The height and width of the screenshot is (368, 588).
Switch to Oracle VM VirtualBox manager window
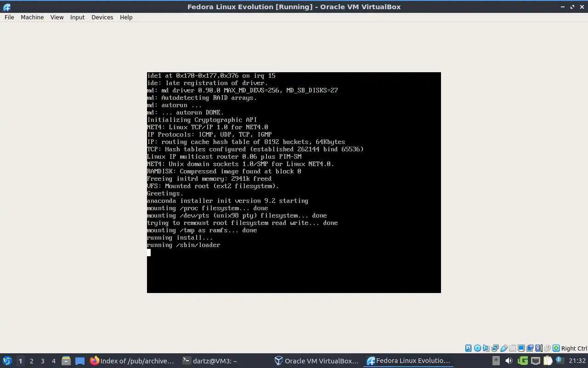[317, 361]
